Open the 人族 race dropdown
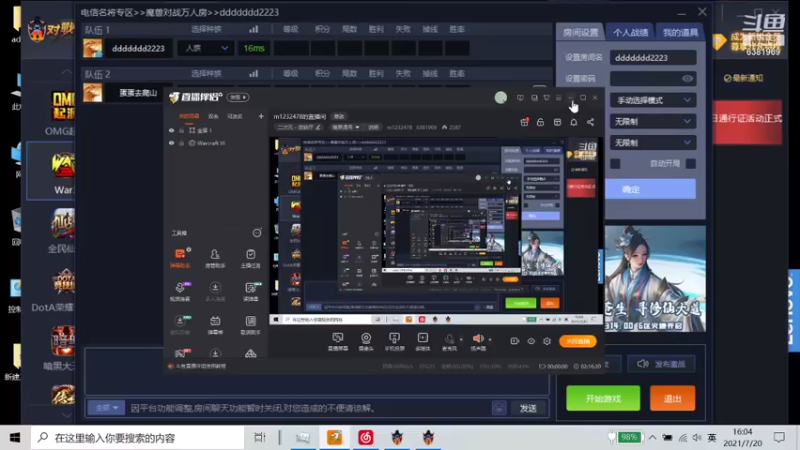The width and height of the screenshot is (800, 450). (205, 48)
